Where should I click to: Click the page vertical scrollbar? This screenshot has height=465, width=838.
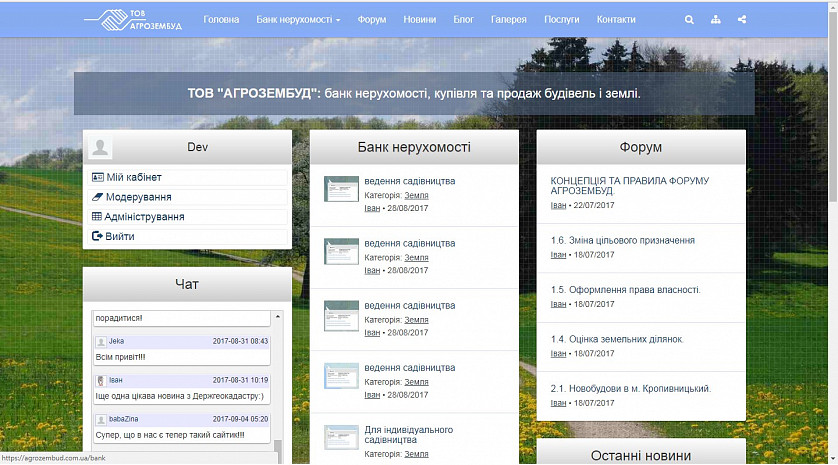tap(833, 107)
